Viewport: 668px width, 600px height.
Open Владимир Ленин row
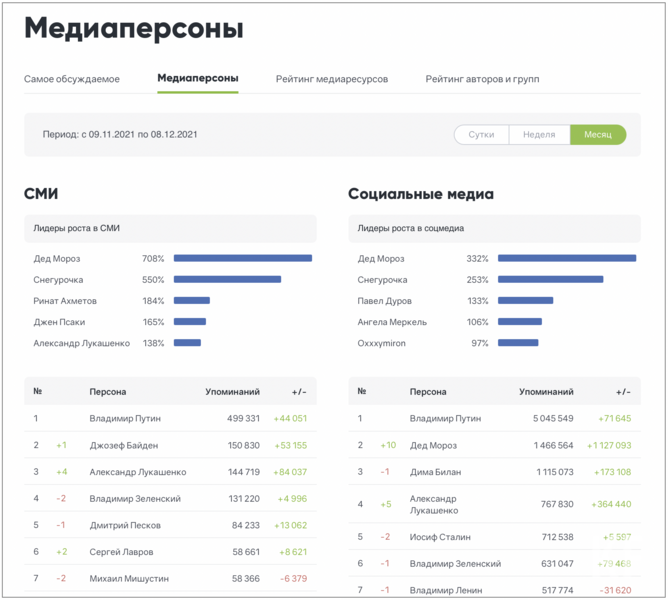pyautogui.click(x=446, y=590)
